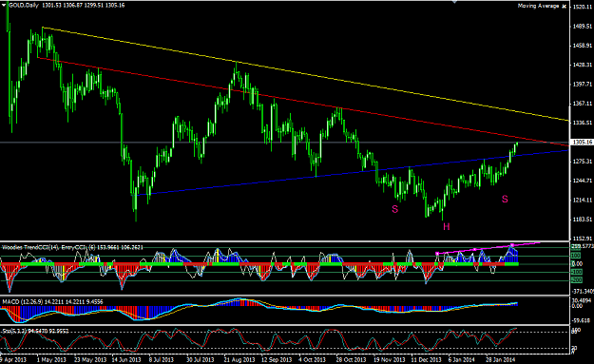Click the 12 Sep 2013 date label
The width and height of the screenshot is (594, 364).
click(277, 359)
